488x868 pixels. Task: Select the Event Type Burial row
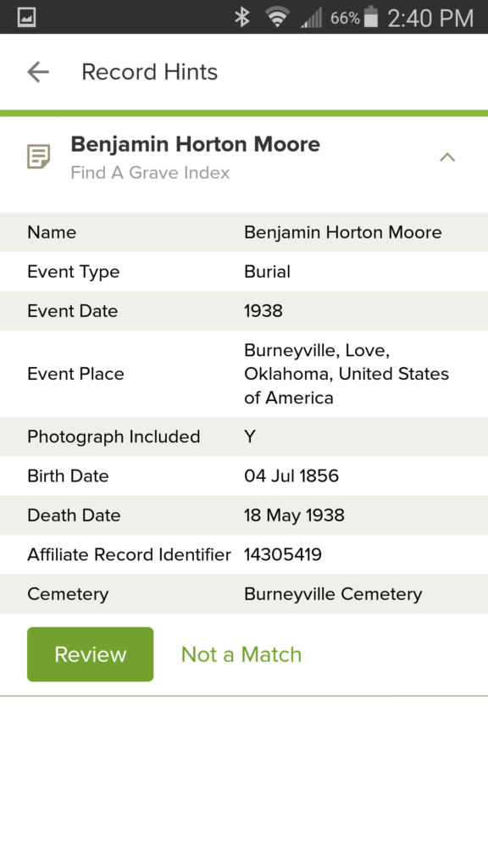coord(244,272)
